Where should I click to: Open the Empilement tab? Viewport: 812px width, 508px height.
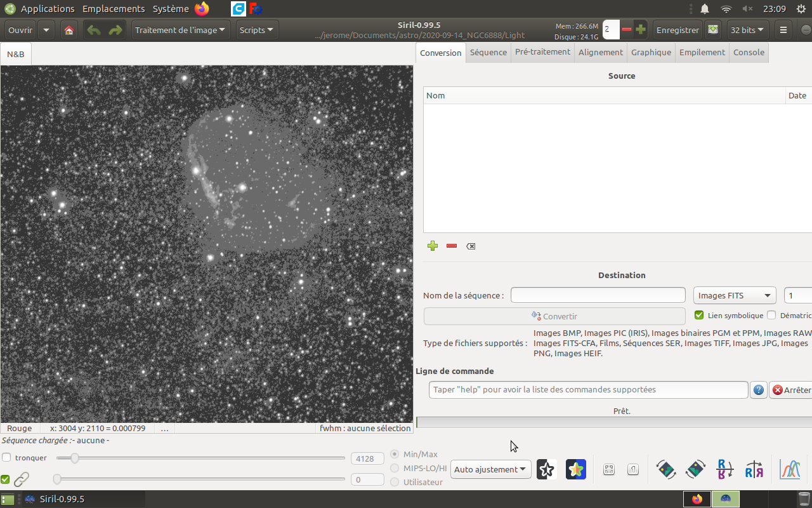(702, 53)
